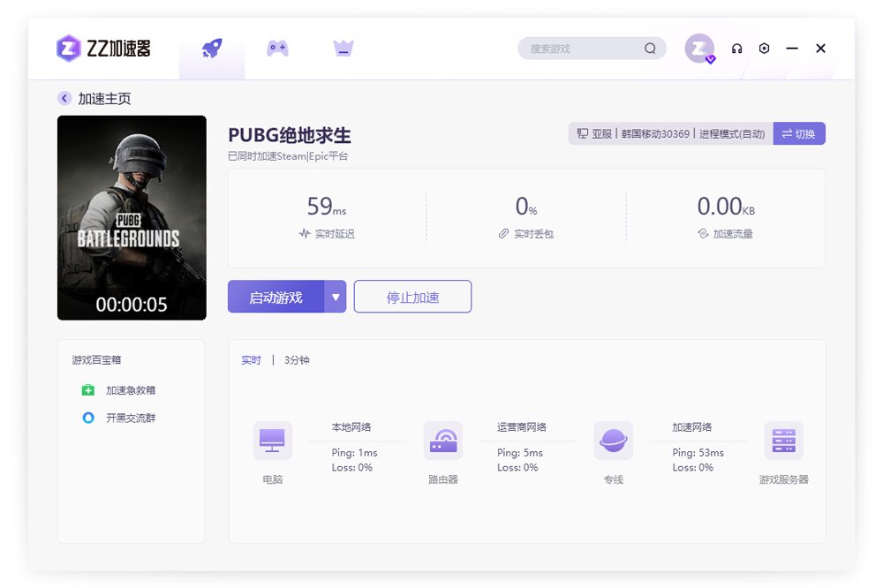
Task: Select the rocket acceleration tab icon
Action: (x=212, y=49)
